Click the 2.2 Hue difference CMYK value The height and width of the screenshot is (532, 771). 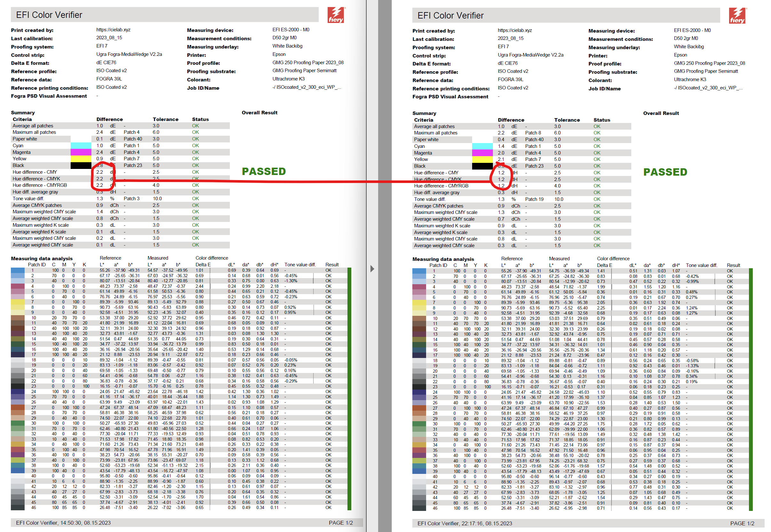click(99, 179)
